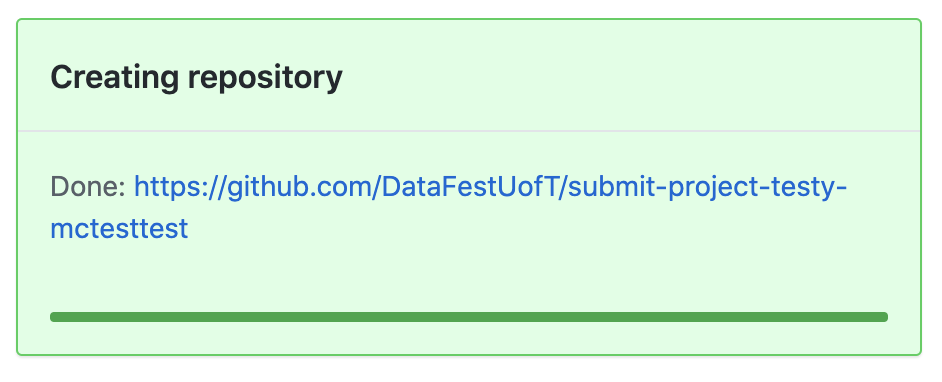This screenshot has width=942, height=382.
Task: Click the middle of the green progress bar
Action: click(469, 317)
